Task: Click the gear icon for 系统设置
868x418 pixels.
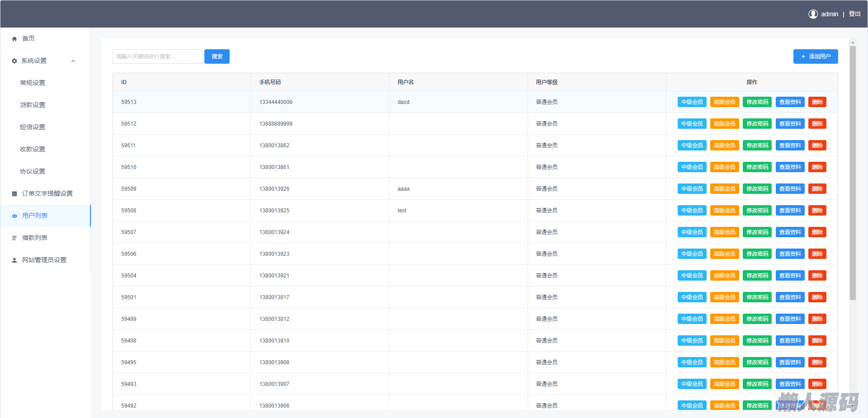Action: click(14, 61)
